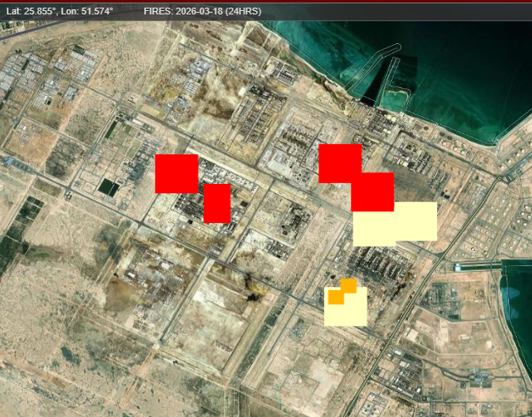Click the Lat/Lon coordinate readout text
The height and width of the screenshot is (417, 532).
(x=59, y=12)
